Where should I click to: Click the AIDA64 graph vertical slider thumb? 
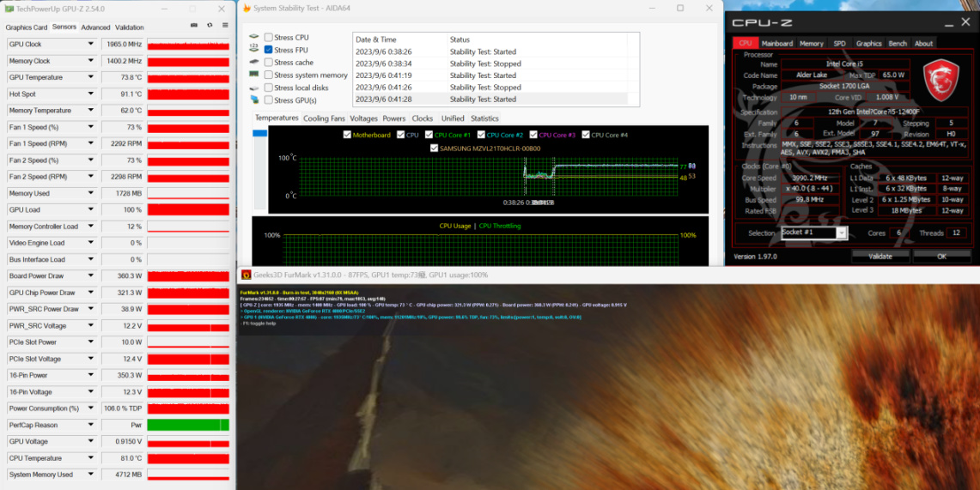(x=259, y=133)
